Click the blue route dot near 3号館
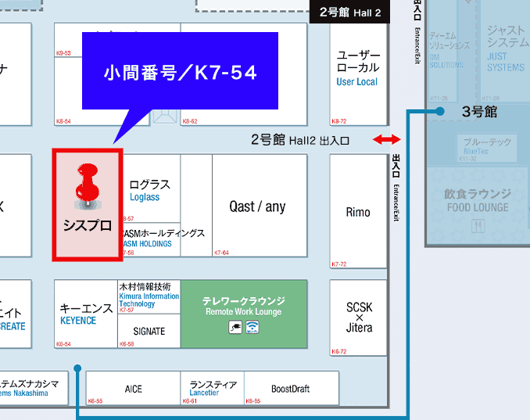The height and width of the screenshot is (420, 530). click(440, 111)
